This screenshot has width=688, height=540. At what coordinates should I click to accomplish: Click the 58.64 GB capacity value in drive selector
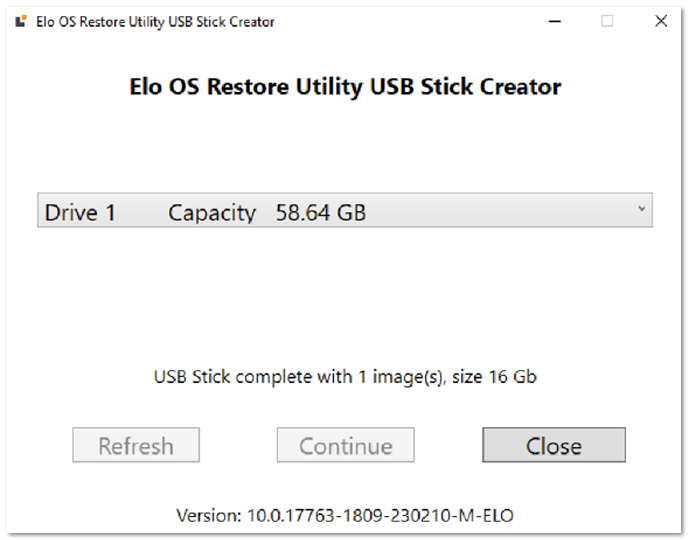[321, 213]
